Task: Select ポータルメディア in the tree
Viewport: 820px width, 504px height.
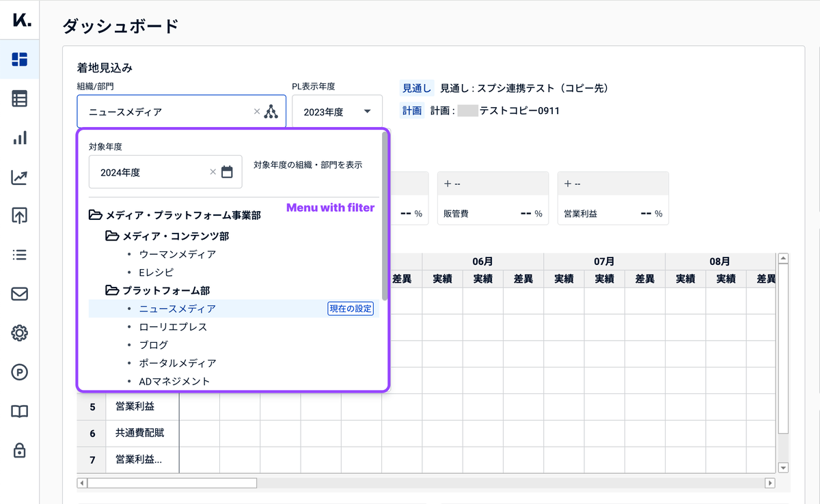Action: pyautogui.click(x=178, y=363)
